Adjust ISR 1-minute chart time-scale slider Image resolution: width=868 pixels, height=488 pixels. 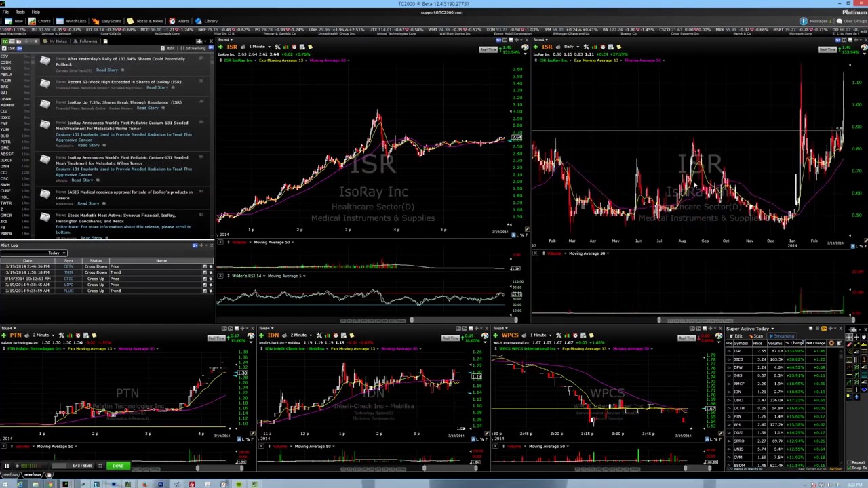463,320
